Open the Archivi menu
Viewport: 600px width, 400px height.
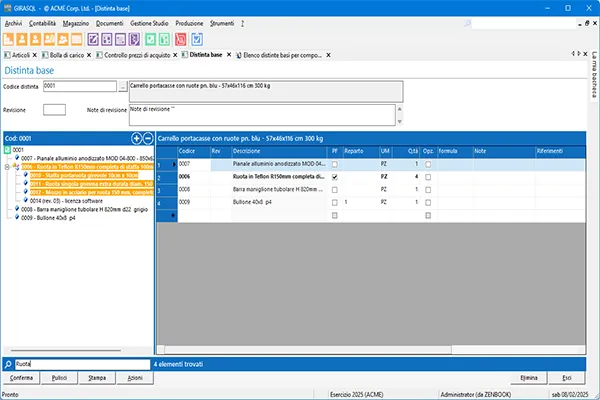tap(13, 23)
